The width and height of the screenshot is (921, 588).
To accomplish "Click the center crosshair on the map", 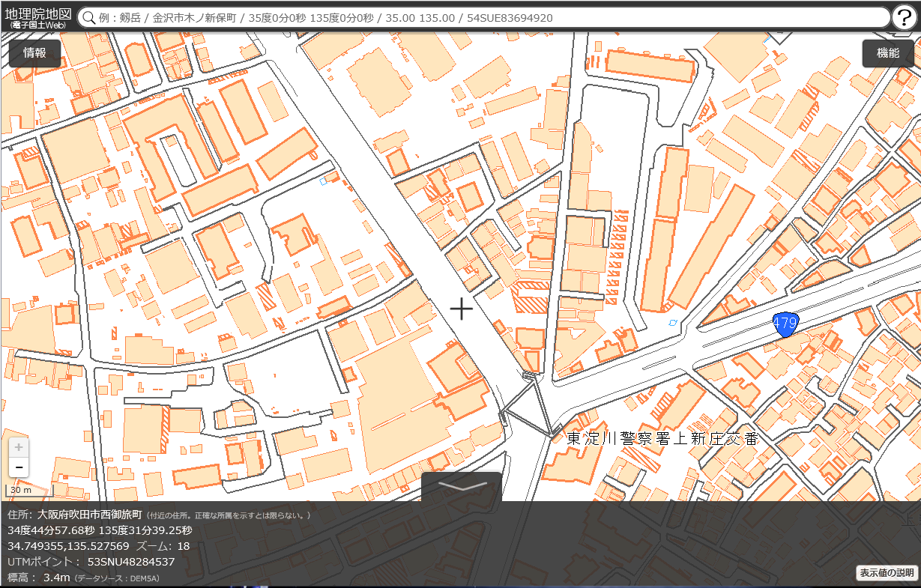I will coord(461,309).
